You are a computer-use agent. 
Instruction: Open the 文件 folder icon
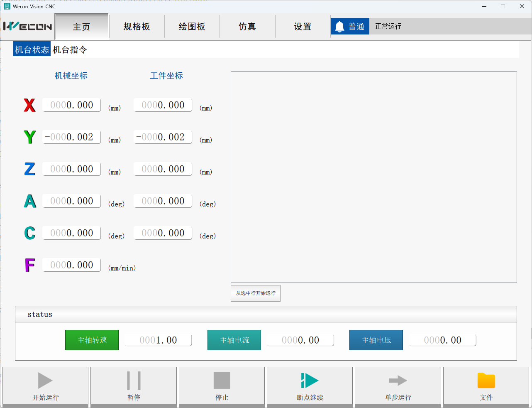[486, 380]
